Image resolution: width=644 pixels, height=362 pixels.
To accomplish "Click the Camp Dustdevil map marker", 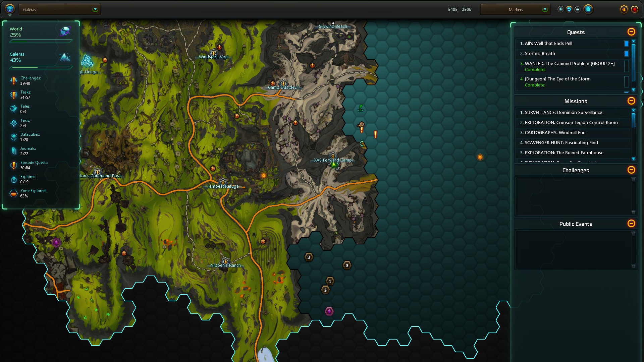I will tap(283, 83).
